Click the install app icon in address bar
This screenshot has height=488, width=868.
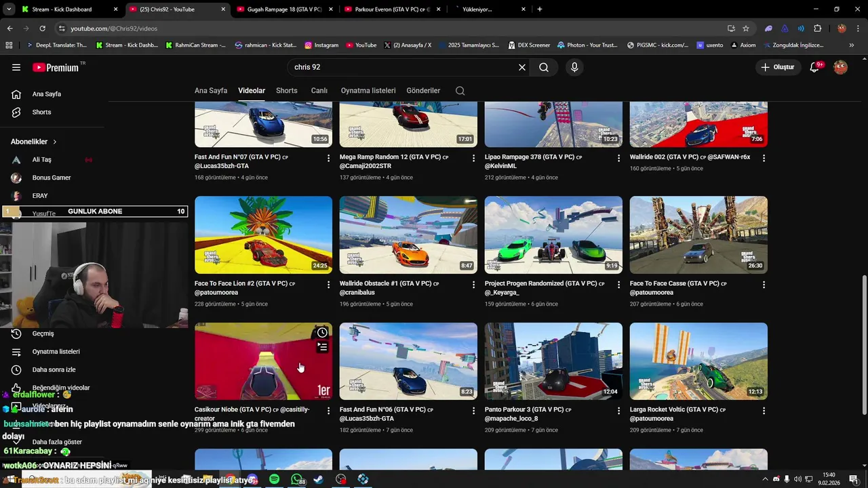(x=731, y=28)
